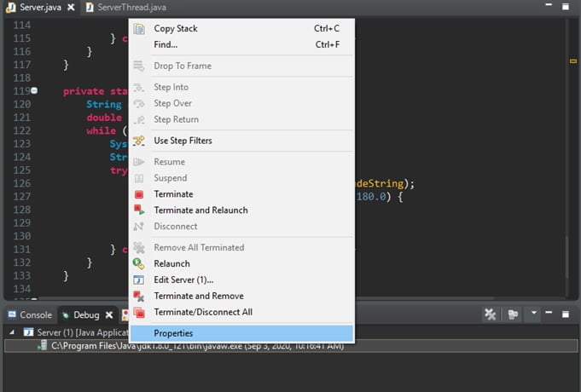The width and height of the screenshot is (581, 392).
Task: Collapse the method fold at line 119
Action: pyautogui.click(x=34, y=90)
